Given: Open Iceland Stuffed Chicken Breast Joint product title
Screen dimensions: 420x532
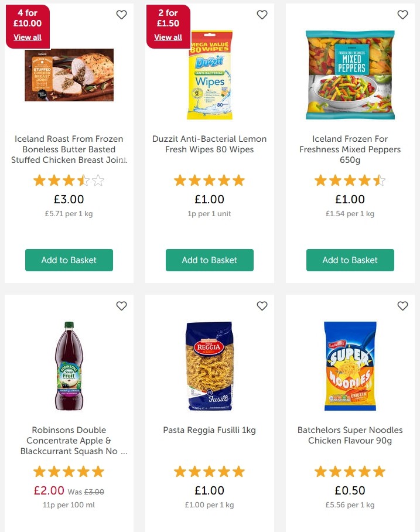Looking at the screenshot, I should pyautogui.click(x=69, y=149).
